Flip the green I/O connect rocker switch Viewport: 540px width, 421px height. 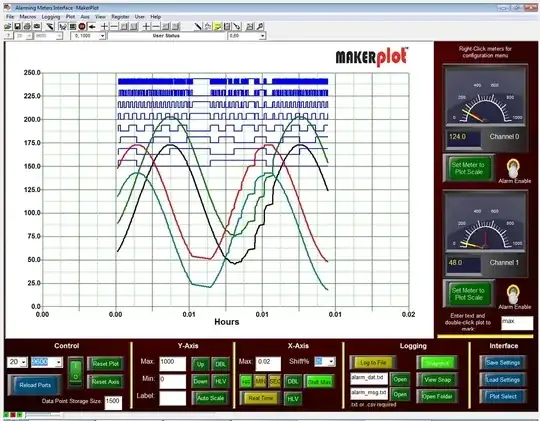(x=76, y=371)
